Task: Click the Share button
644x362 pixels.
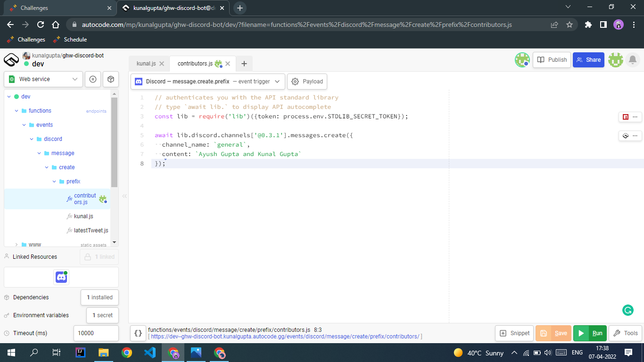Action: point(588,60)
